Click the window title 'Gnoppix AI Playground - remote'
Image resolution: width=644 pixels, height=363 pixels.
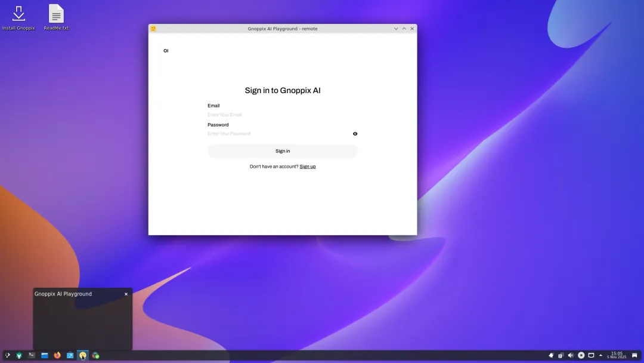click(283, 29)
